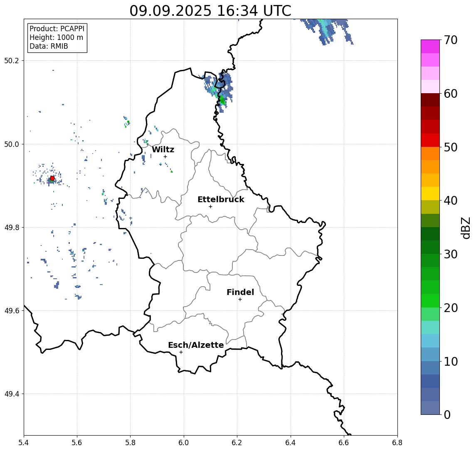Click the 49.4 latitude axis label
Viewport: 476px width, 451px height.
(x=12, y=394)
